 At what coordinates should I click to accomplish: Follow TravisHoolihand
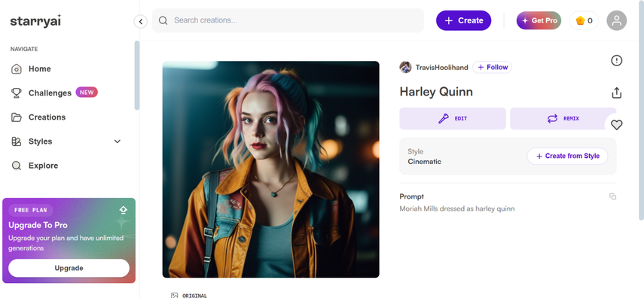(493, 67)
